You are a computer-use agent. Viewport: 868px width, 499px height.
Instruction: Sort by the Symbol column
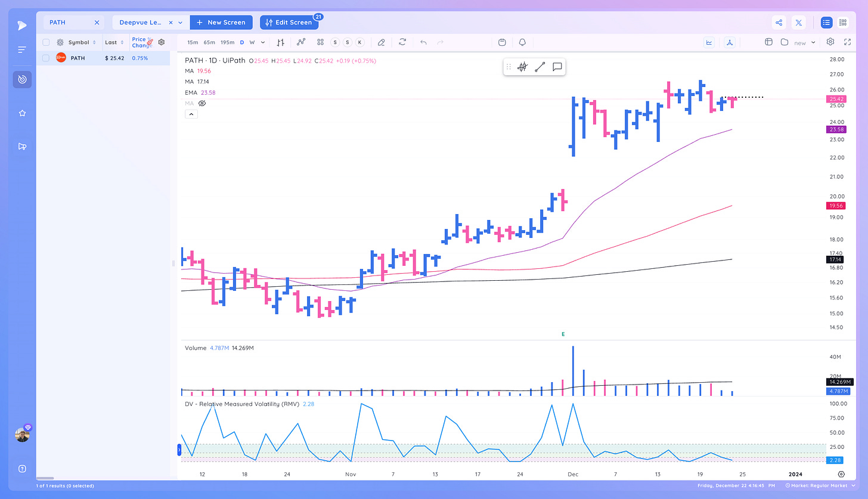tap(82, 42)
